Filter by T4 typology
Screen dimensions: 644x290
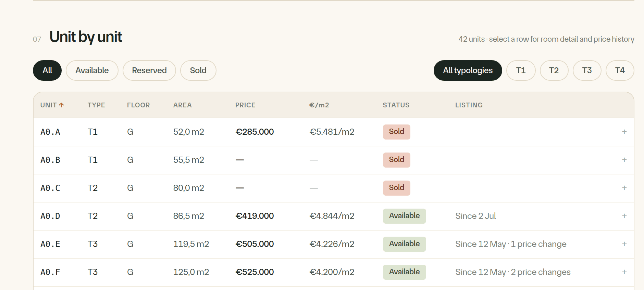(620, 70)
